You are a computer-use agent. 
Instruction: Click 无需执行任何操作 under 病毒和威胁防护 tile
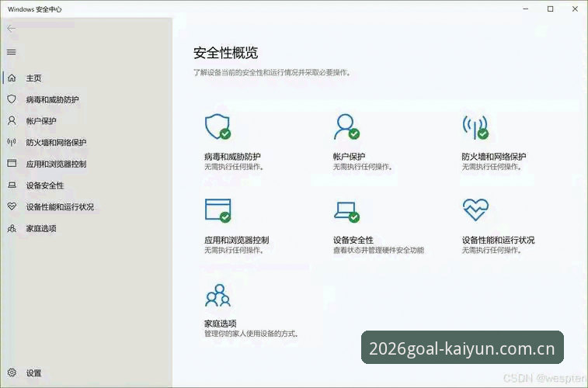[x=234, y=167]
